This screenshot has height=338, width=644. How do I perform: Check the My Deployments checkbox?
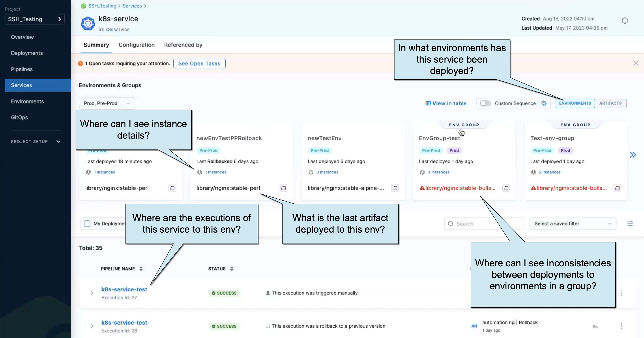click(x=87, y=224)
